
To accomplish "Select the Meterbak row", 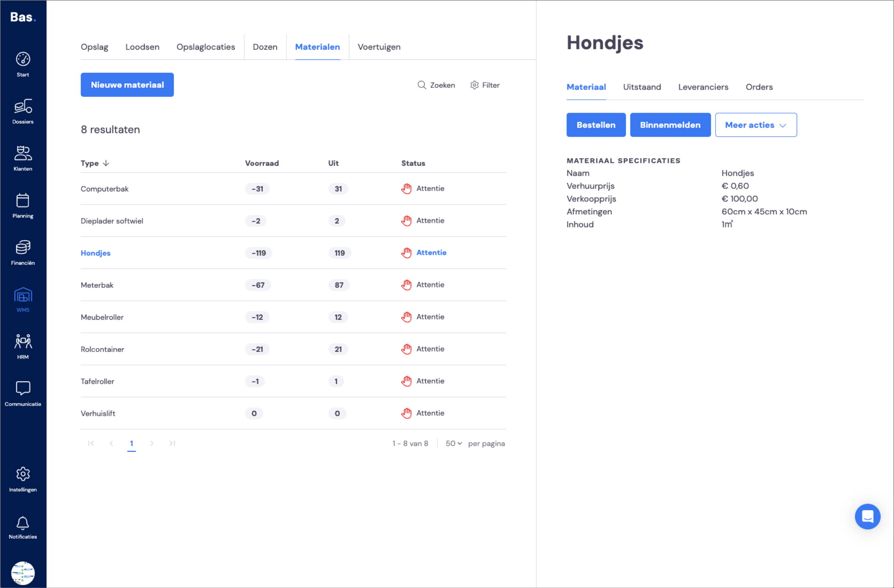I will [293, 285].
